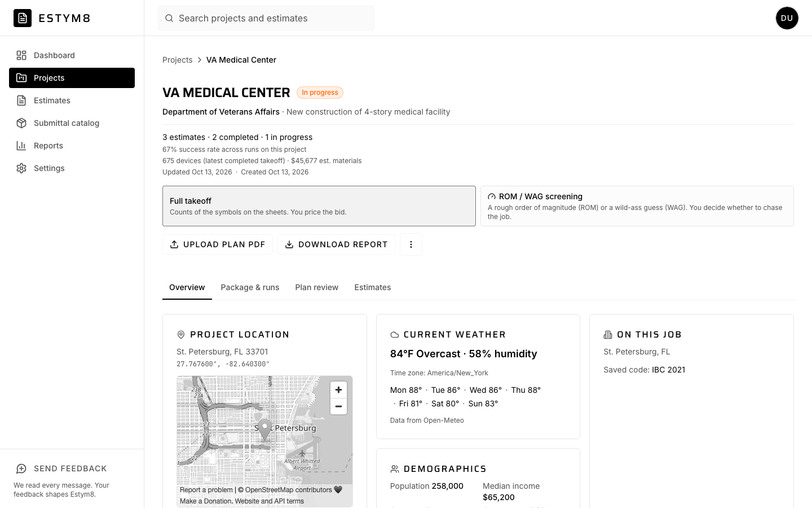Open Website and API terms link

(x=270, y=501)
